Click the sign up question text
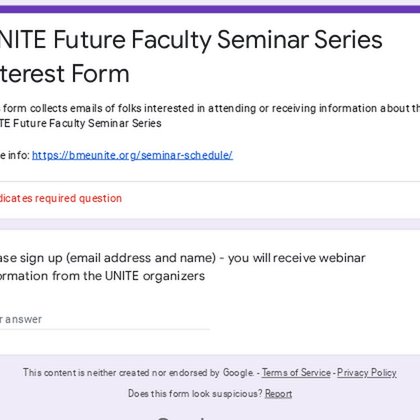Image resolution: width=420 pixels, height=420 pixels. pyautogui.click(x=183, y=267)
